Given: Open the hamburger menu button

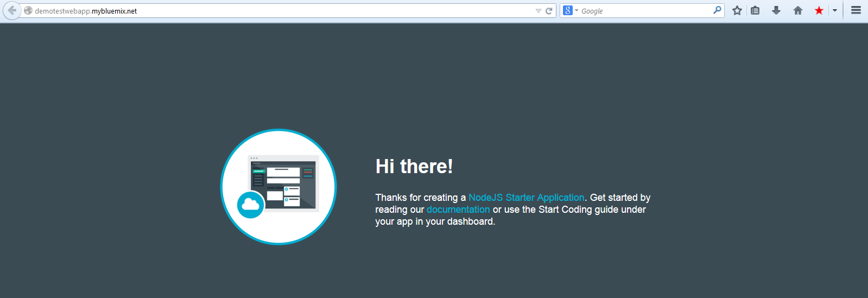Looking at the screenshot, I should [x=856, y=10].
